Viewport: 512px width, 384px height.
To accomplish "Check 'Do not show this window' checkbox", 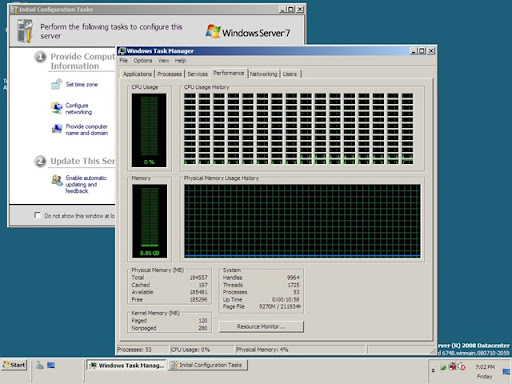I will click(x=37, y=215).
